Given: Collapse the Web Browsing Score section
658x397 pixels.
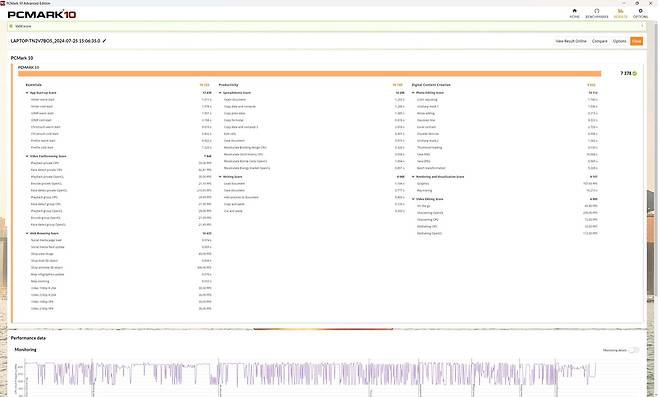Looking at the screenshot, I should coord(27,233).
